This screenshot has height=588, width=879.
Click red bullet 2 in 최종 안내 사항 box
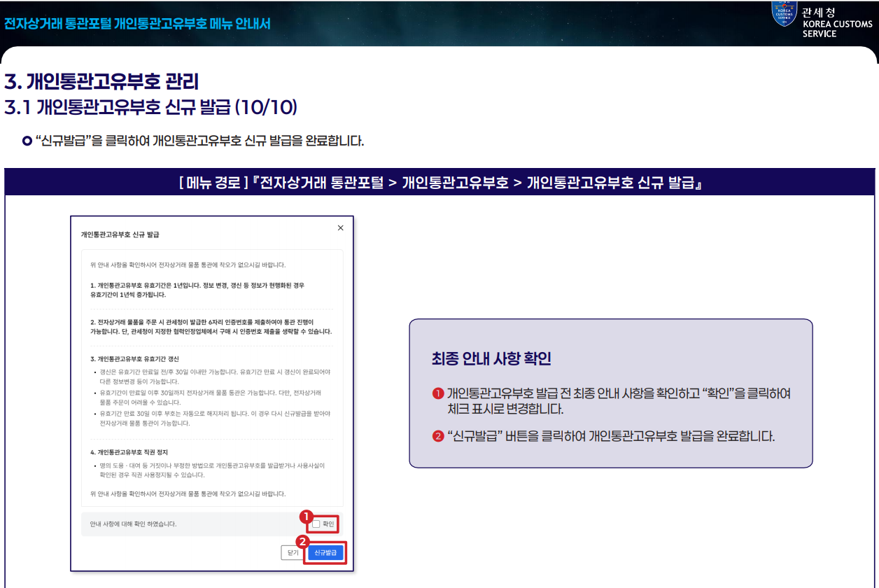click(438, 437)
